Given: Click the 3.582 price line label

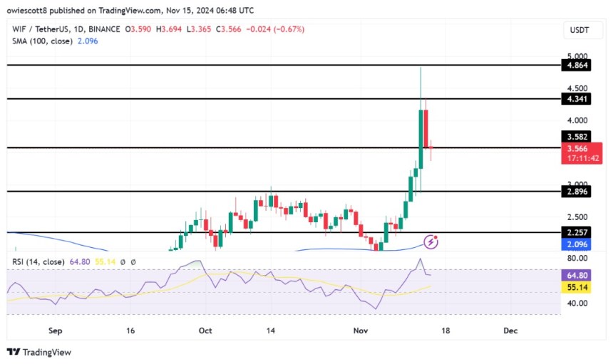Looking at the screenshot, I should pyautogui.click(x=576, y=137).
